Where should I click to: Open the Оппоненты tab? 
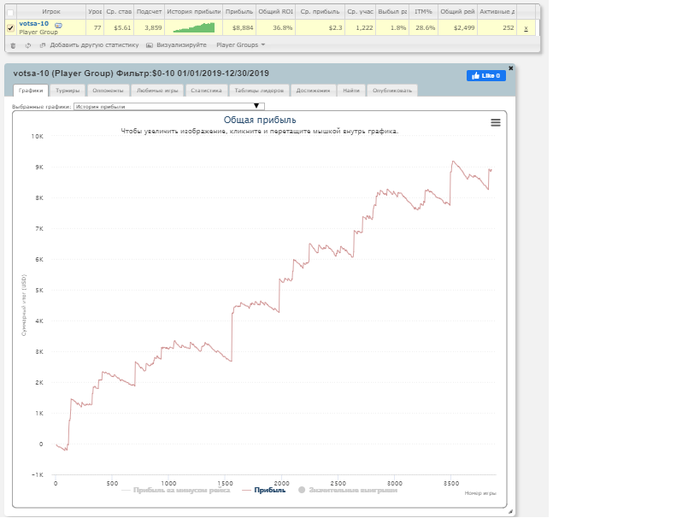[108, 90]
